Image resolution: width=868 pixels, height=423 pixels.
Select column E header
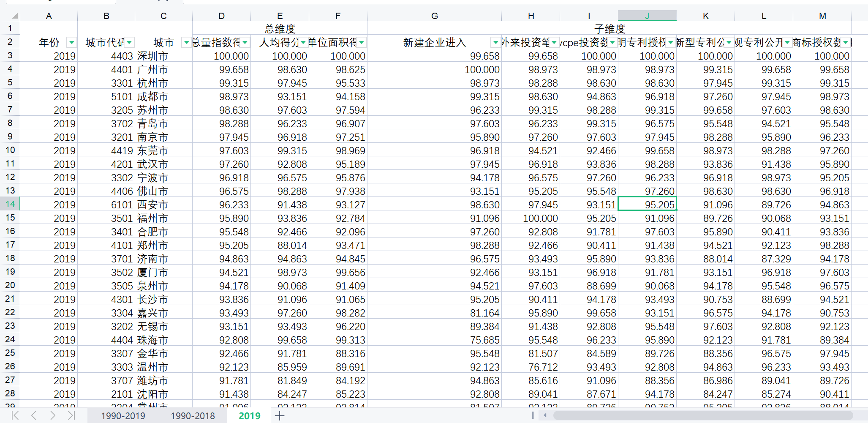tap(280, 16)
